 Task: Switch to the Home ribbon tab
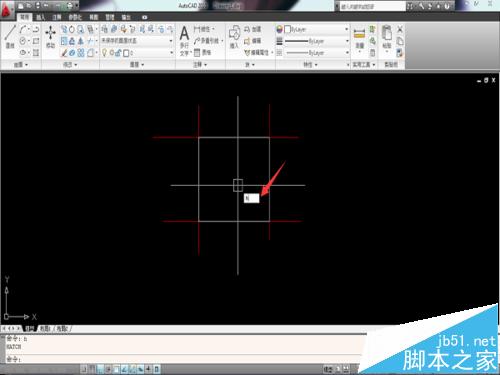25,17
